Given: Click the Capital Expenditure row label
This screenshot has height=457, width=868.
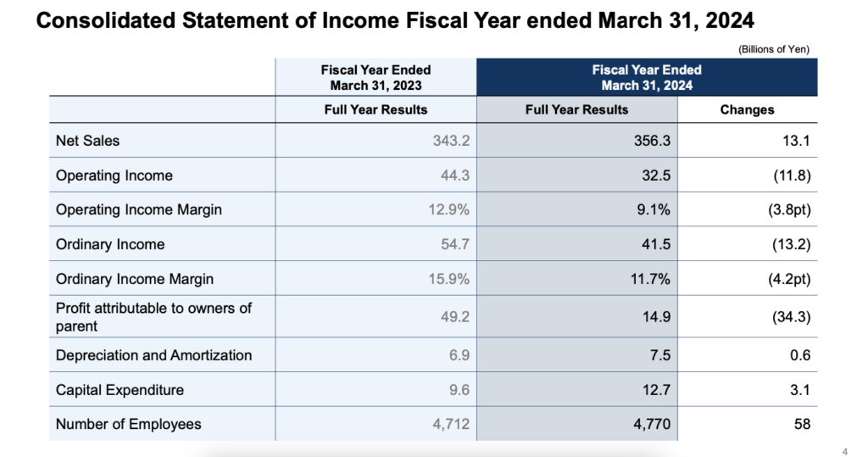Looking at the screenshot, I should tap(120, 390).
